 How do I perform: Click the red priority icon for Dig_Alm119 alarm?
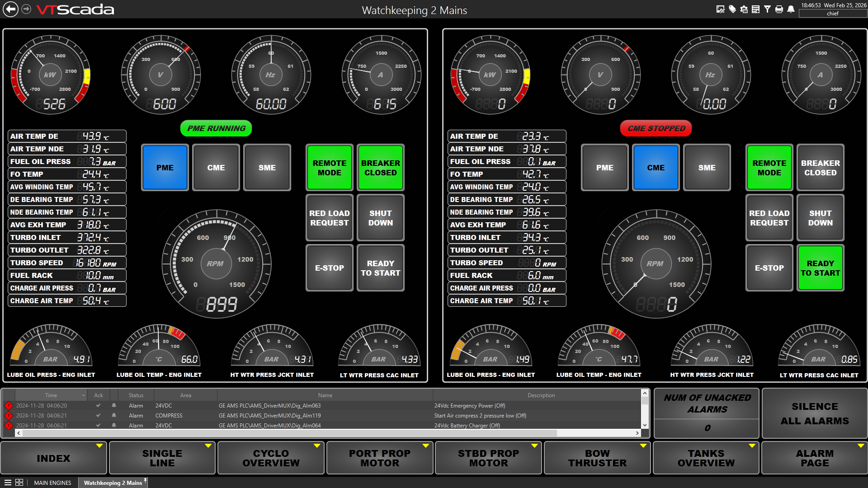pos(8,416)
